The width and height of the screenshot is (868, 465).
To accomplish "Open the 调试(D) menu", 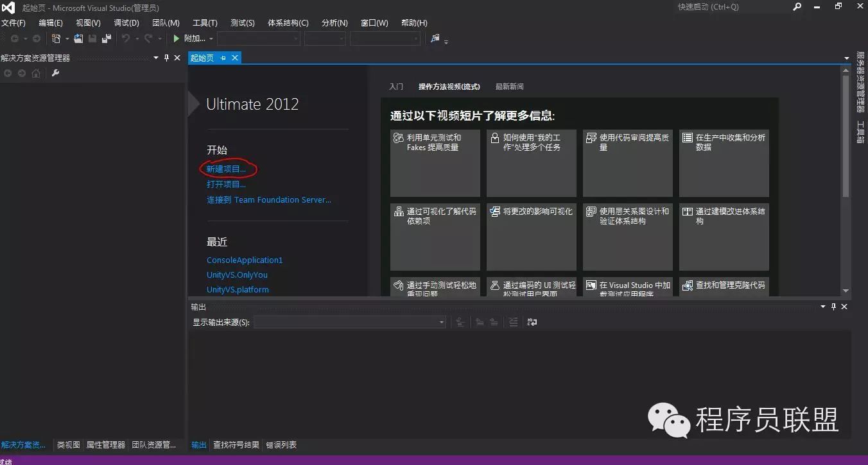I will [x=126, y=22].
